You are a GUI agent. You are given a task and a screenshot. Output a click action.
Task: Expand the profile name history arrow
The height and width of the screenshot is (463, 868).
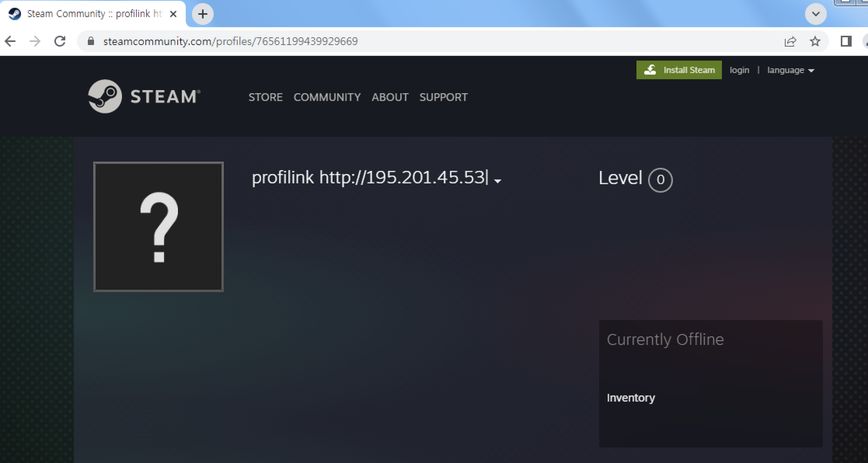click(497, 181)
